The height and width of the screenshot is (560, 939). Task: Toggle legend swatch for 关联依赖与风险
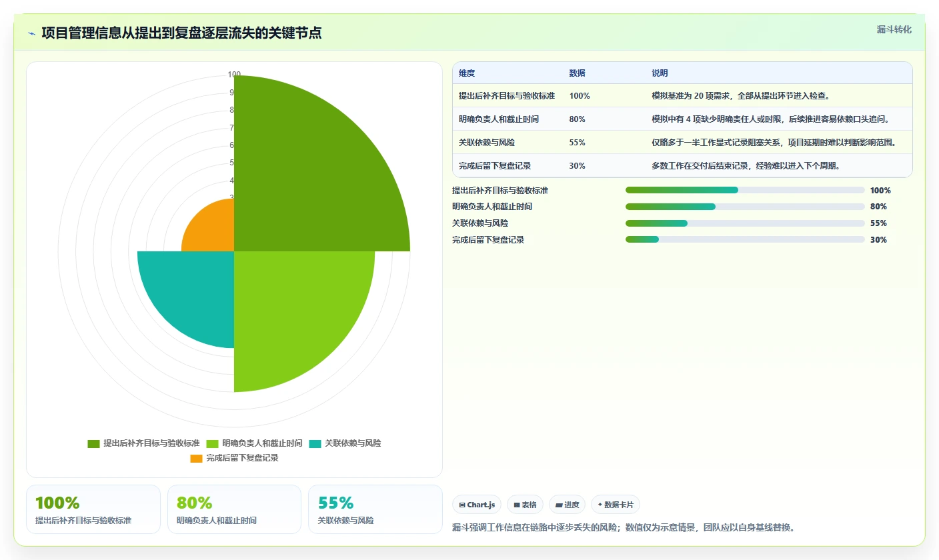click(315, 443)
